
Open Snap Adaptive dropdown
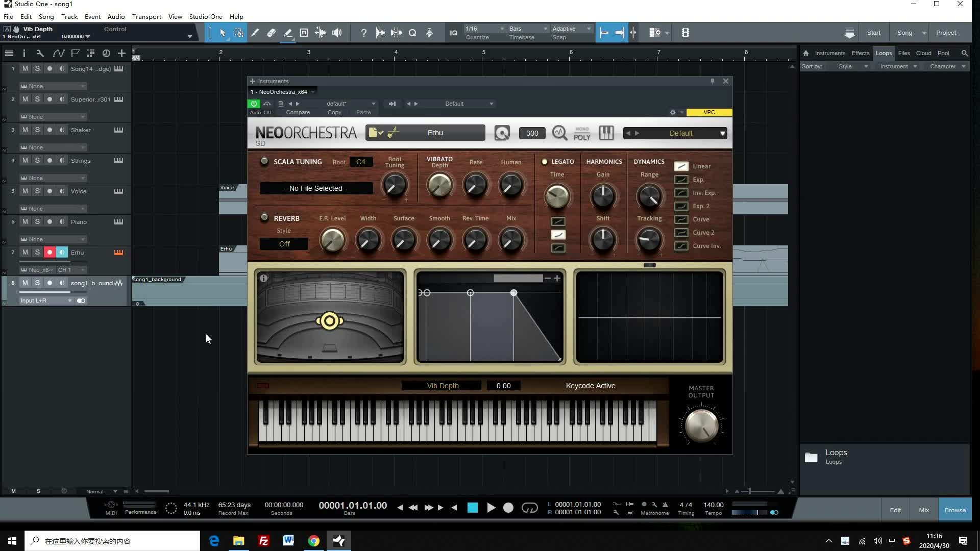572,29
